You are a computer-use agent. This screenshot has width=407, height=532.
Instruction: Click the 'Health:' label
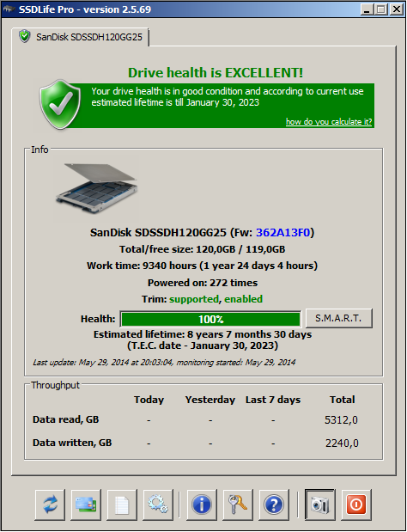[98, 319]
